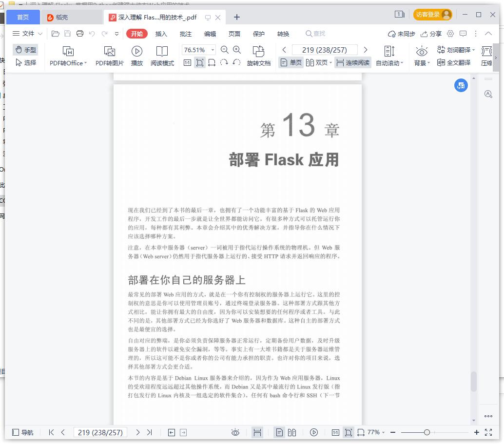Click the status bar page number field
This screenshot has height=444, width=504.
[100, 432]
